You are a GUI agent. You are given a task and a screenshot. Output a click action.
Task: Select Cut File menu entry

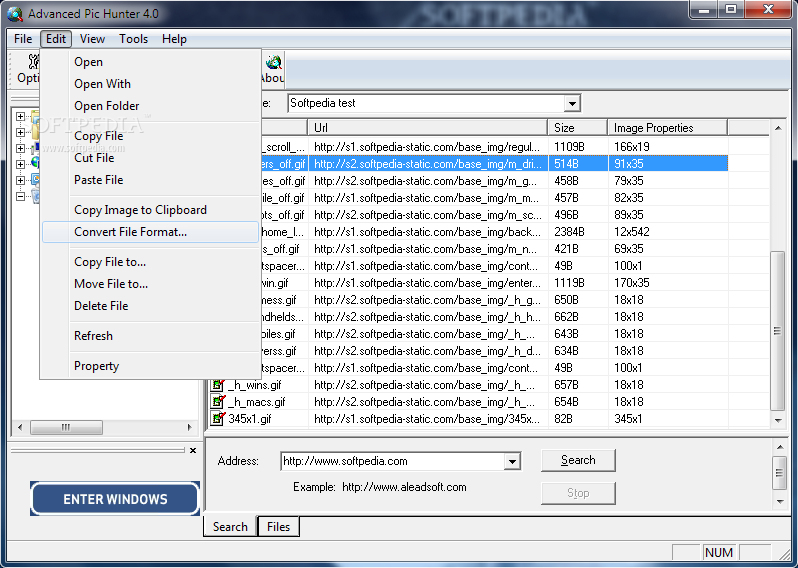tap(151, 158)
